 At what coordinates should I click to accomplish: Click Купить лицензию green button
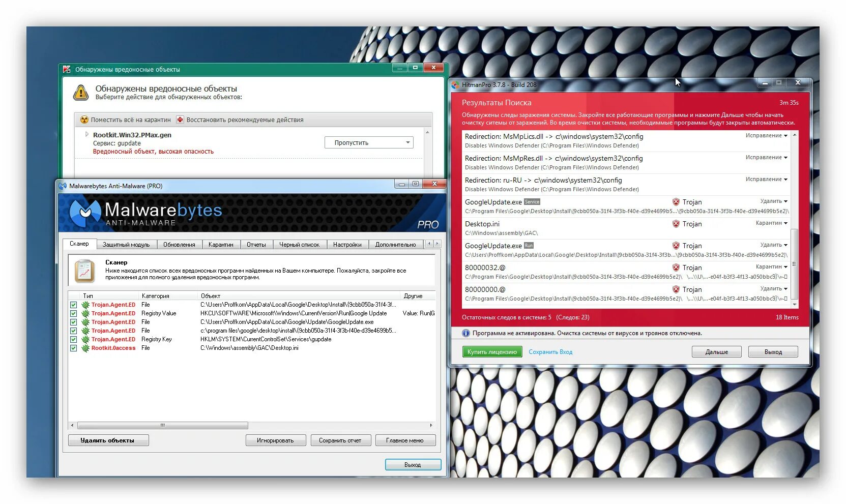[492, 352]
